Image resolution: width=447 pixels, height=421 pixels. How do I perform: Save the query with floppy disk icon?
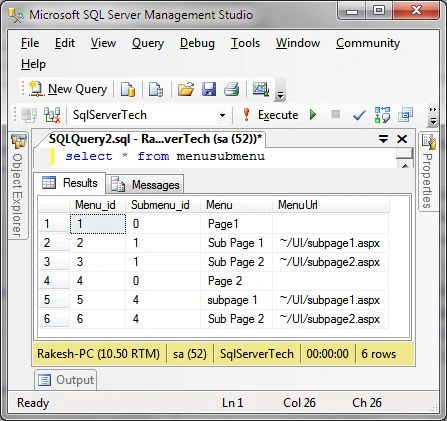click(209, 89)
